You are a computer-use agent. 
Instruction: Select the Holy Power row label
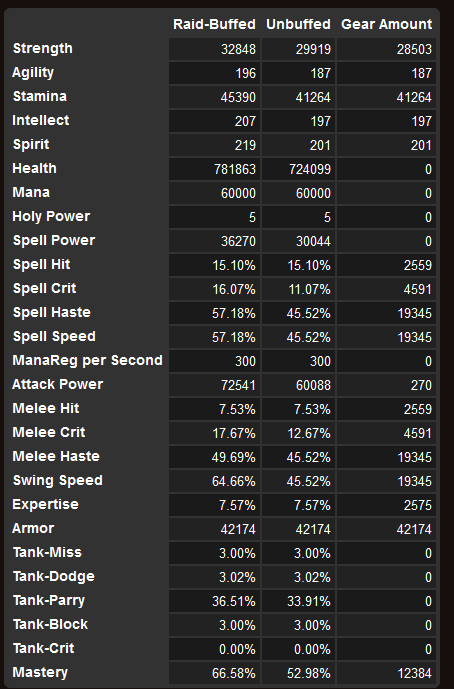(51, 216)
